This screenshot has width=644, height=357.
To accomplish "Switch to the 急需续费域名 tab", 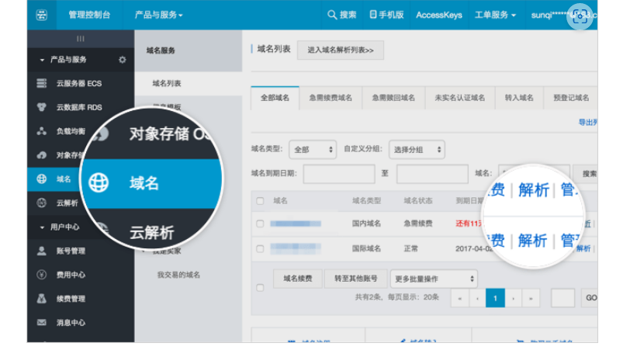I will 329,98.
